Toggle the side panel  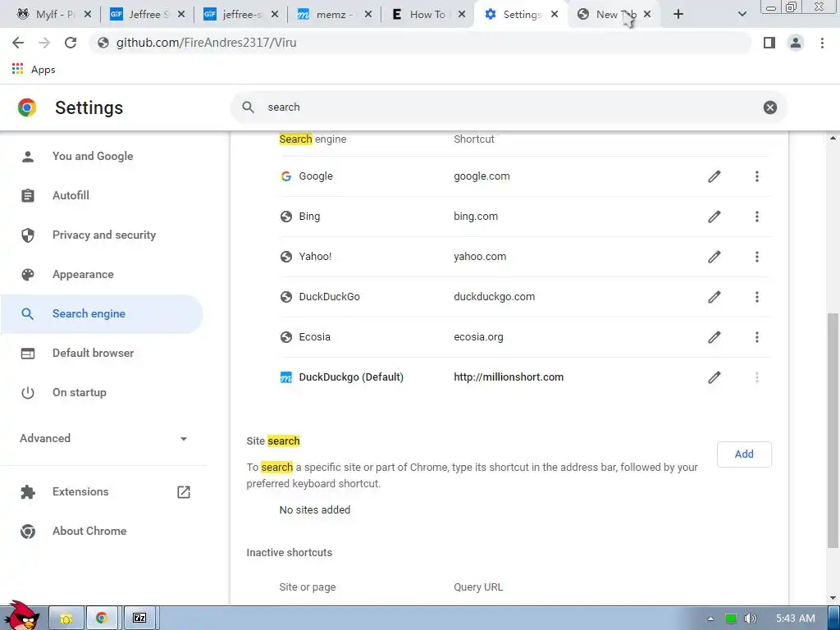click(x=769, y=43)
